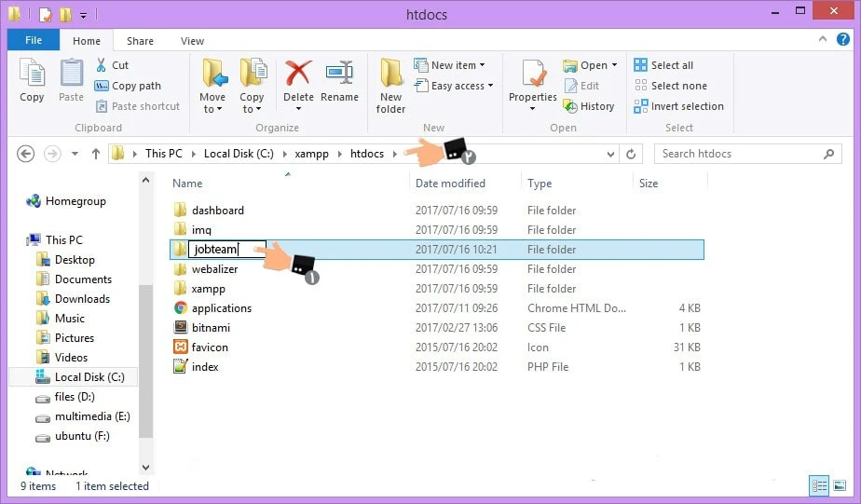
Task: Create a New folder from ribbon
Action: click(390, 84)
